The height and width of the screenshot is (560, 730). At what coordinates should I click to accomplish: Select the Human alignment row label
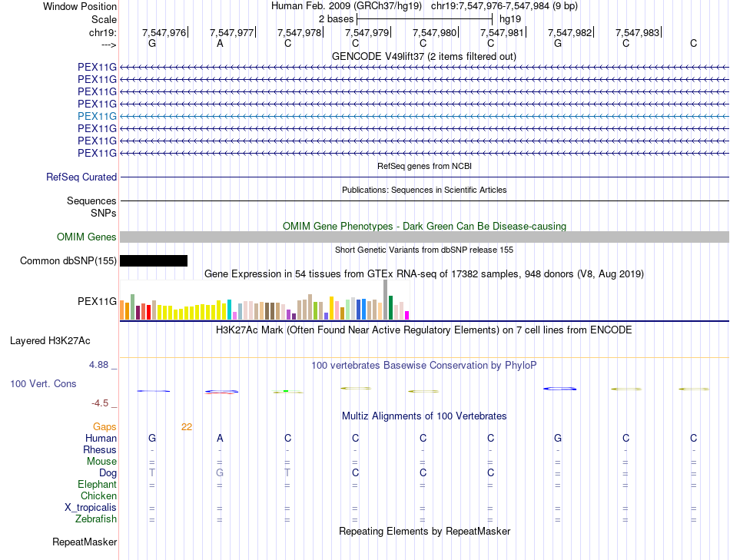[x=101, y=438]
